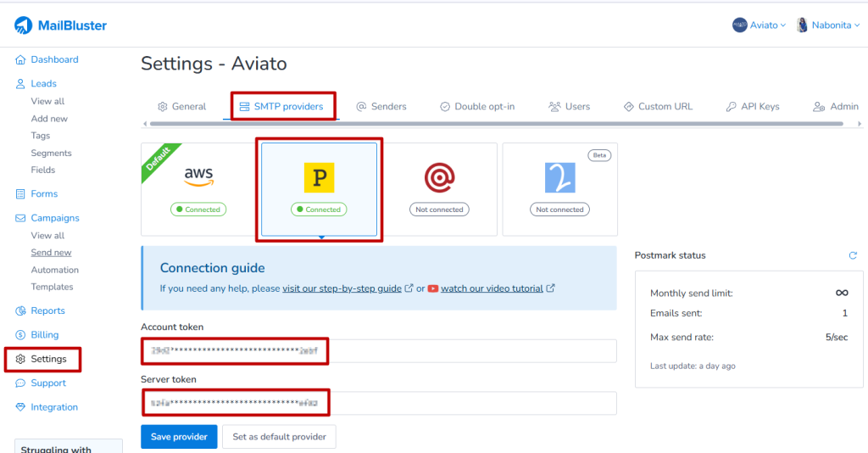Viewport: 868px width, 453px height.
Task: Click the Campaigns envelope icon
Action: click(x=20, y=218)
